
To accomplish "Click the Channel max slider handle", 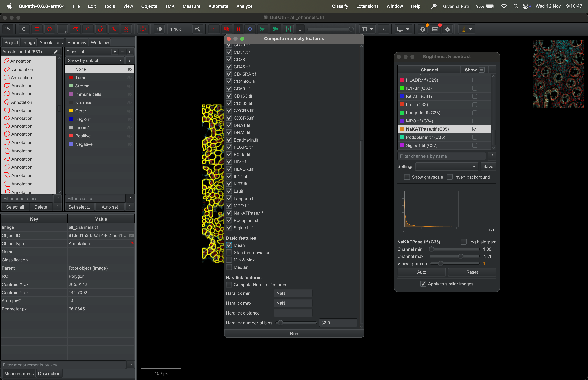I will pos(460,256).
